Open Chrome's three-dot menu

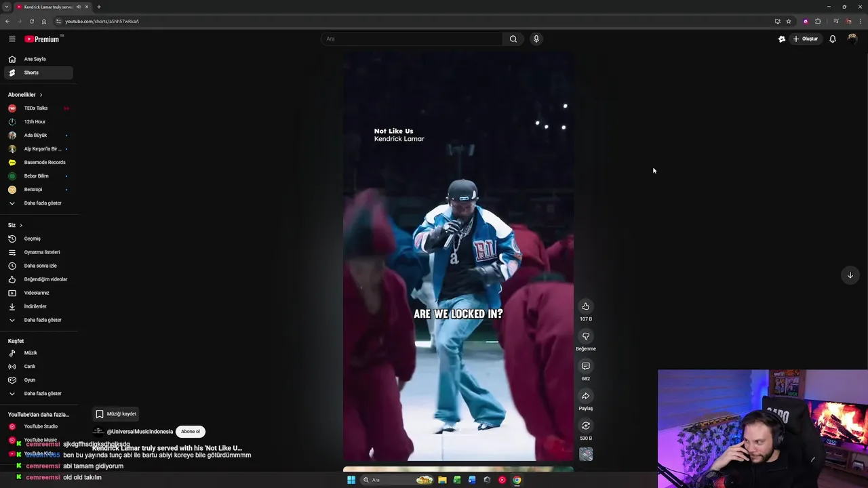[x=859, y=21]
